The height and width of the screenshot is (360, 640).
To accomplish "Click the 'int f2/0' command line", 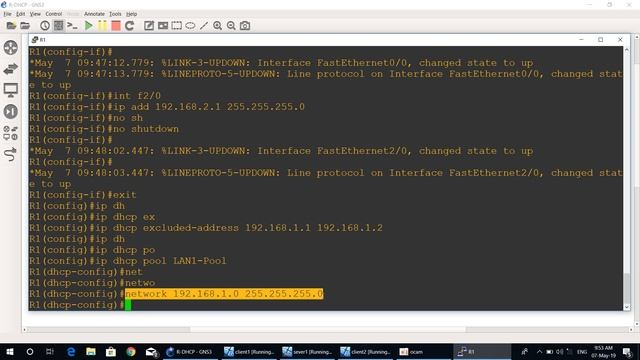I will click(x=95, y=96).
